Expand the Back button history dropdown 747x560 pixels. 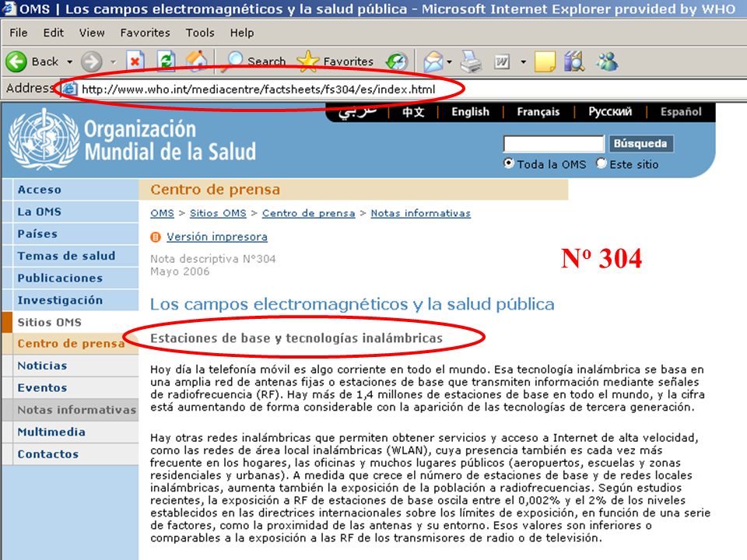(x=69, y=61)
